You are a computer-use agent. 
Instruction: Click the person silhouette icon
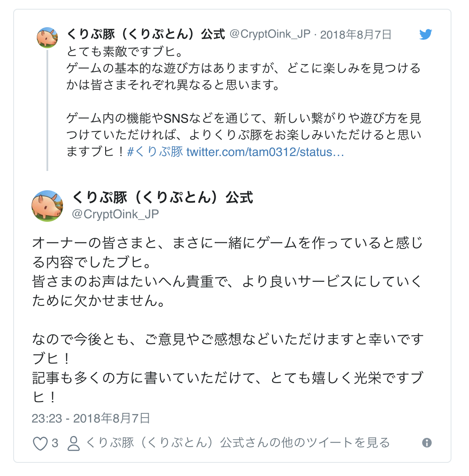point(74,444)
